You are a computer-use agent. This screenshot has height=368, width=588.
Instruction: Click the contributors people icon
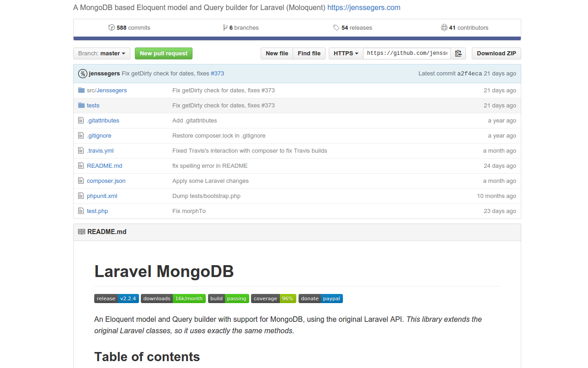[444, 27]
